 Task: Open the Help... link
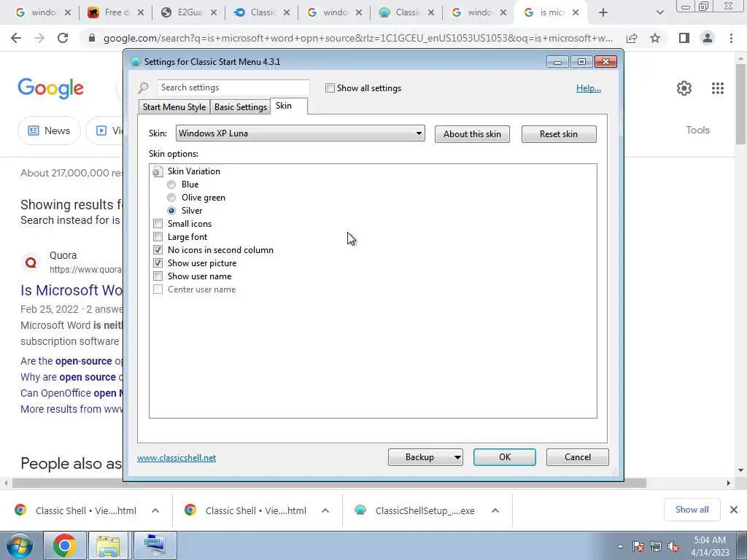(589, 88)
